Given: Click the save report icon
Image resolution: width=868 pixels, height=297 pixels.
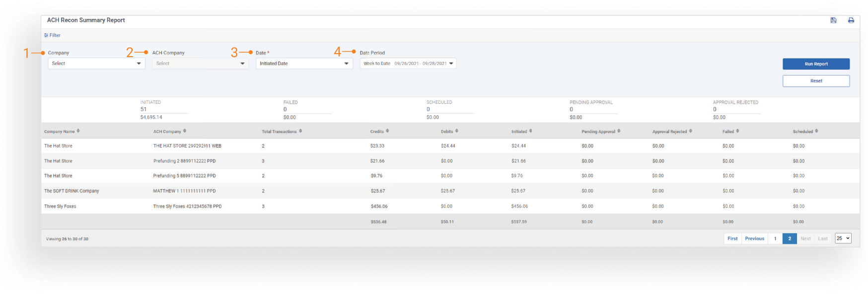Looking at the screenshot, I should coord(833,20).
